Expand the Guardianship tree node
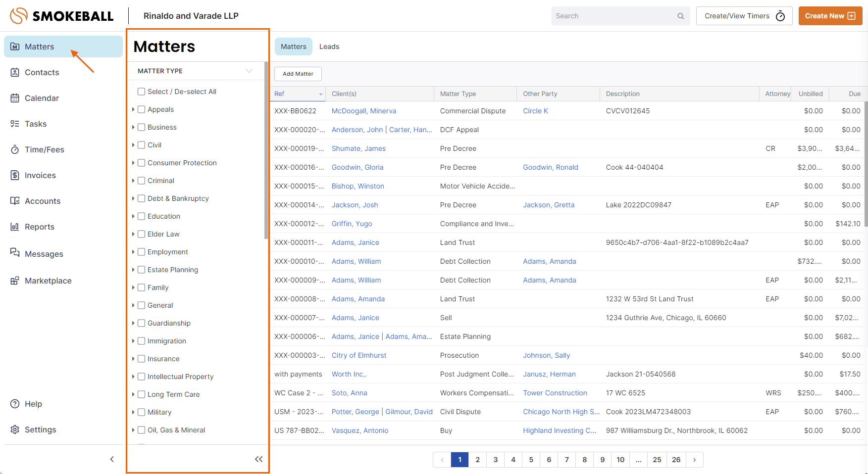Viewport: 868px width, 474px height. pyautogui.click(x=133, y=323)
